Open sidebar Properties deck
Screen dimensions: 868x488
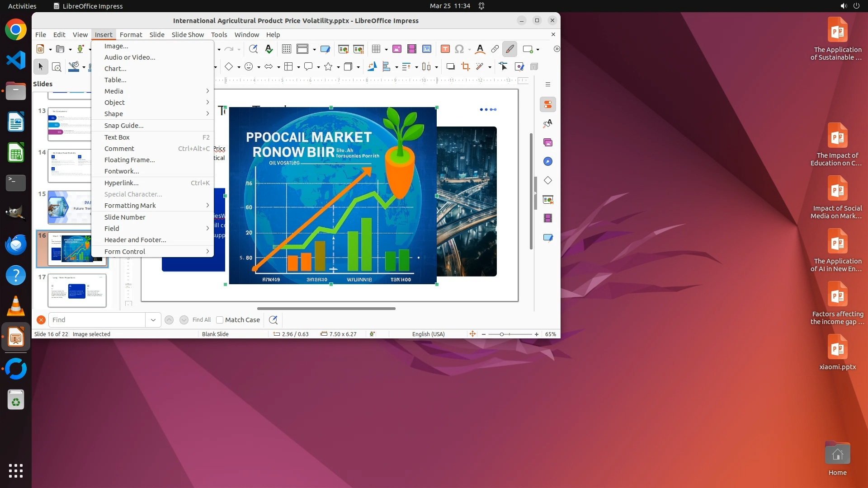[548, 105]
